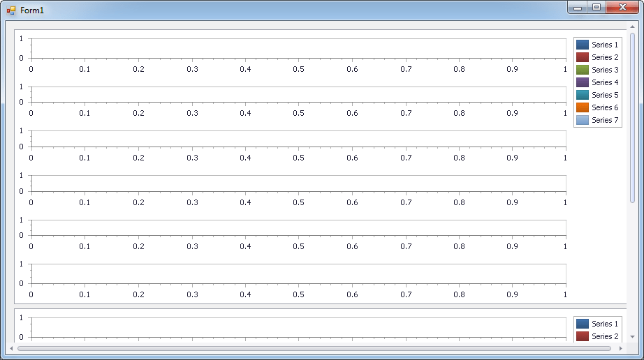
Task: Click the horizontal scrollbar right arrow
Action: [x=620, y=348]
